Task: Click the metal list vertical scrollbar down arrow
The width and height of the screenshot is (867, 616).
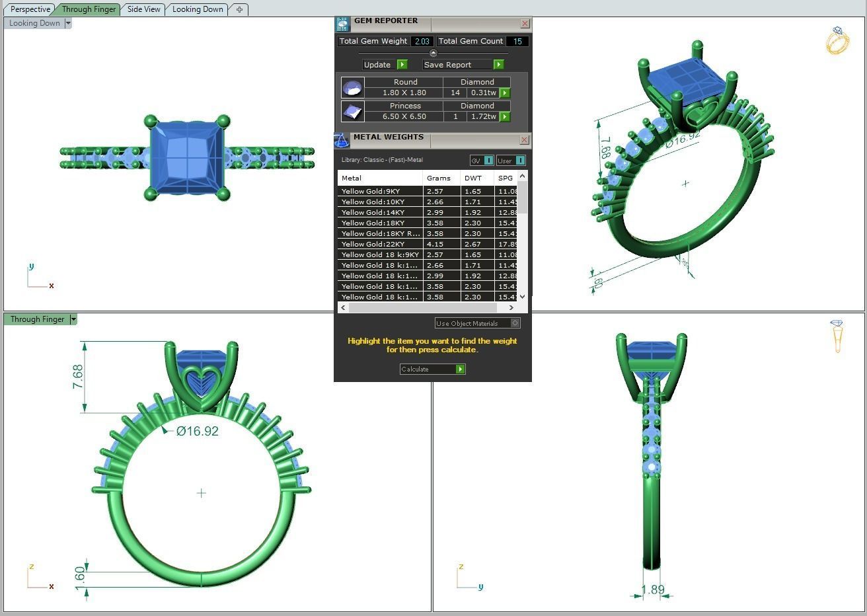Action: pyautogui.click(x=523, y=297)
